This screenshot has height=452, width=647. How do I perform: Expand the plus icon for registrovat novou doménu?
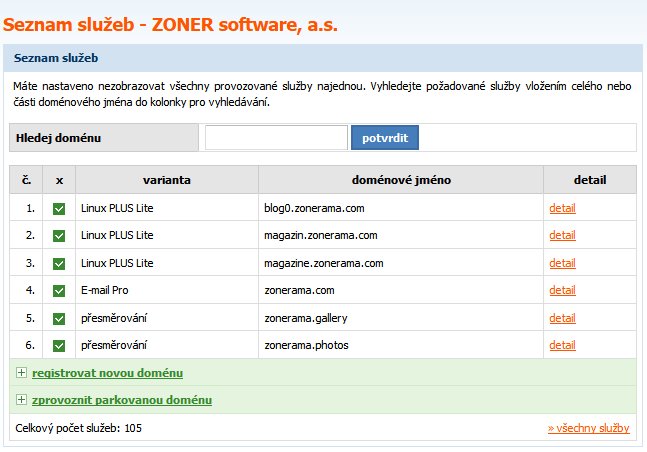point(21,373)
